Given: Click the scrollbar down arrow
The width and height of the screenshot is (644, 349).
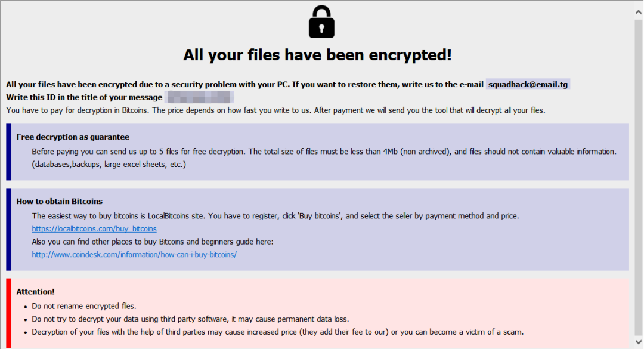Looking at the screenshot, I should (x=638, y=341).
